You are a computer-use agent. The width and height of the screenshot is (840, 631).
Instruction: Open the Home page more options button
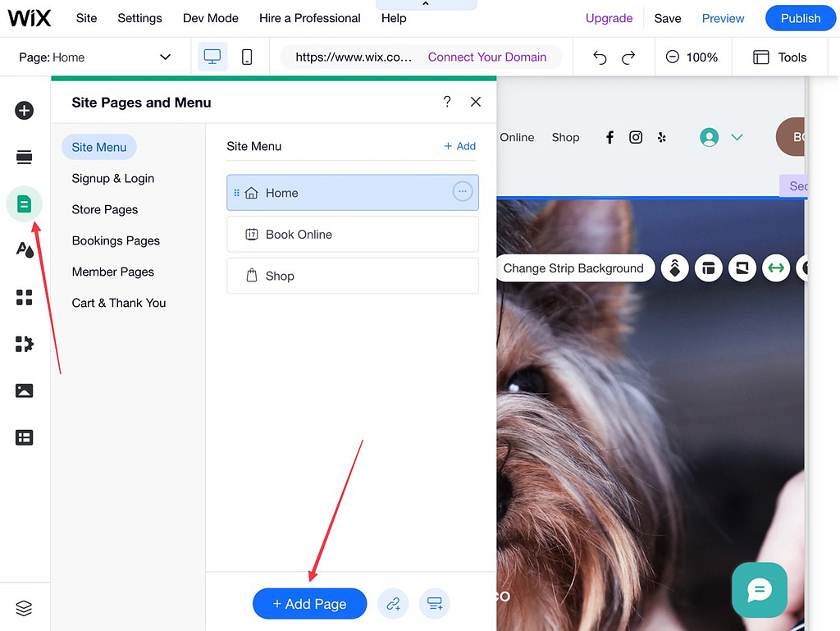point(463,191)
